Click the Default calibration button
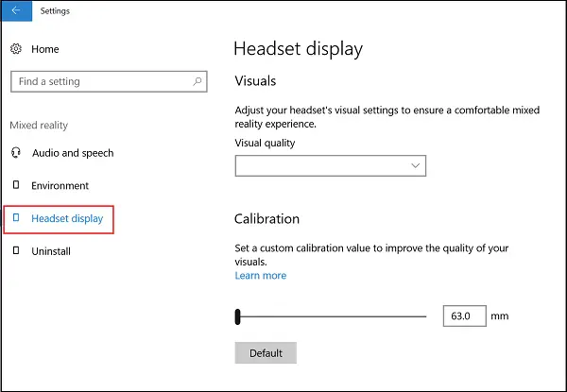 [x=266, y=353]
